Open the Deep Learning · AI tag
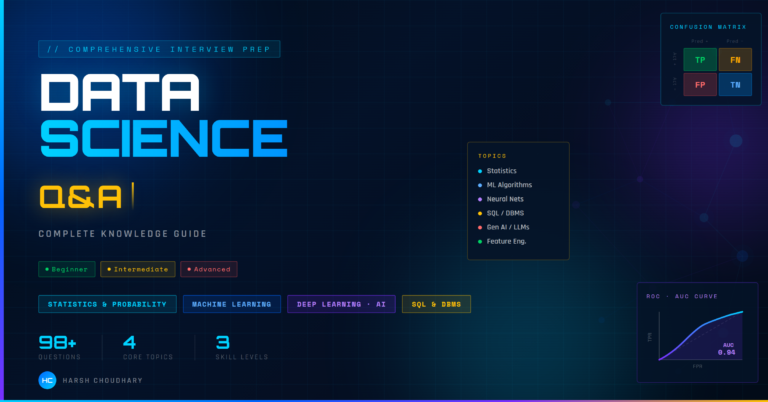The image size is (768, 402). pyautogui.click(x=341, y=304)
